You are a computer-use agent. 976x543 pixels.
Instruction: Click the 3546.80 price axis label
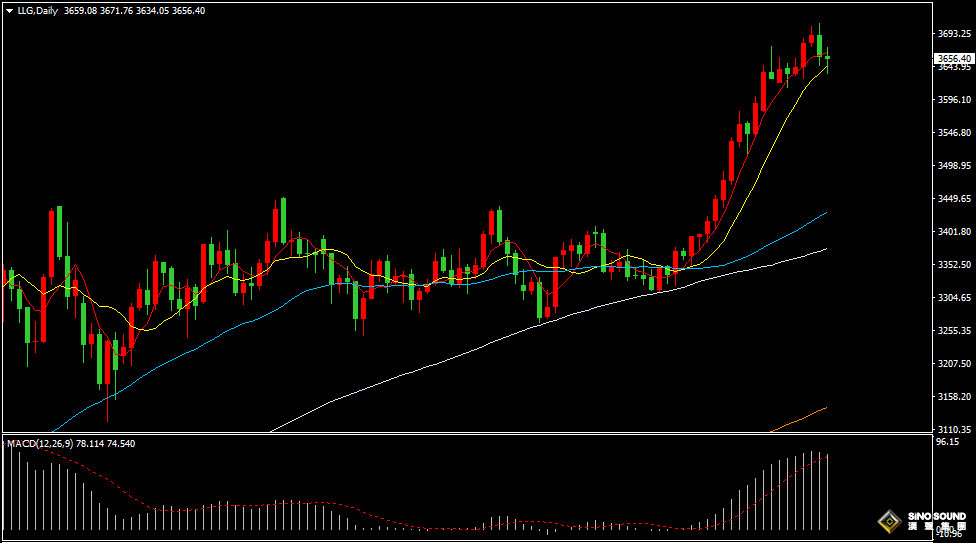(x=954, y=133)
